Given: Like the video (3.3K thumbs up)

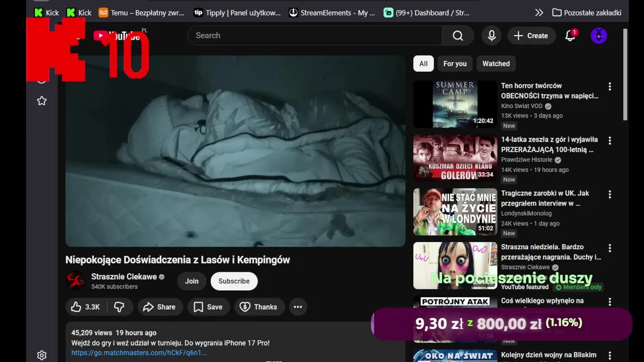Looking at the screenshot, I should 85,307.
